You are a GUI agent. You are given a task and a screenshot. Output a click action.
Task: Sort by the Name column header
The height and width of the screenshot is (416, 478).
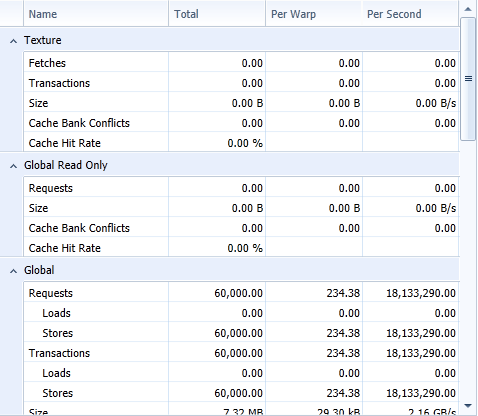pos(96,14)
